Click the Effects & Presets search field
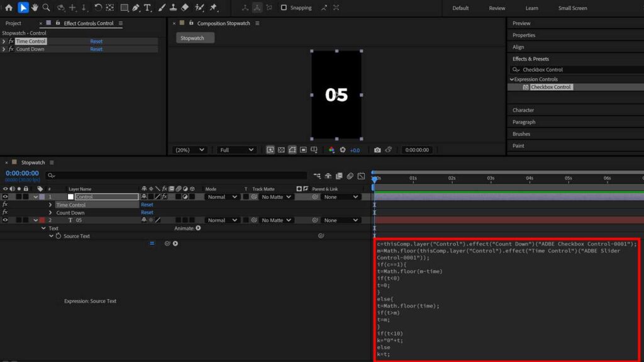Viewport: 644px width, 362px height. pyautogui.click(x=577, y=69)
